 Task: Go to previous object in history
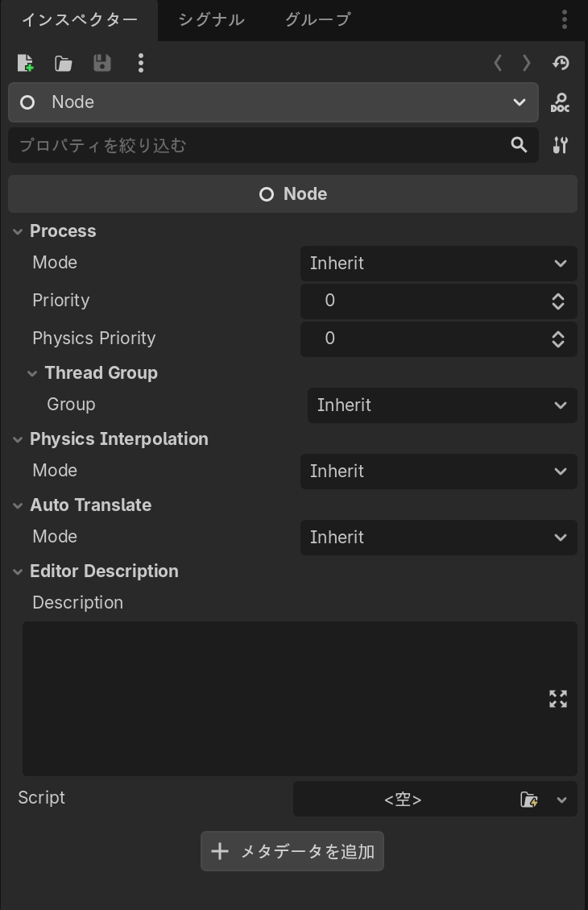[x=498, y=63]
